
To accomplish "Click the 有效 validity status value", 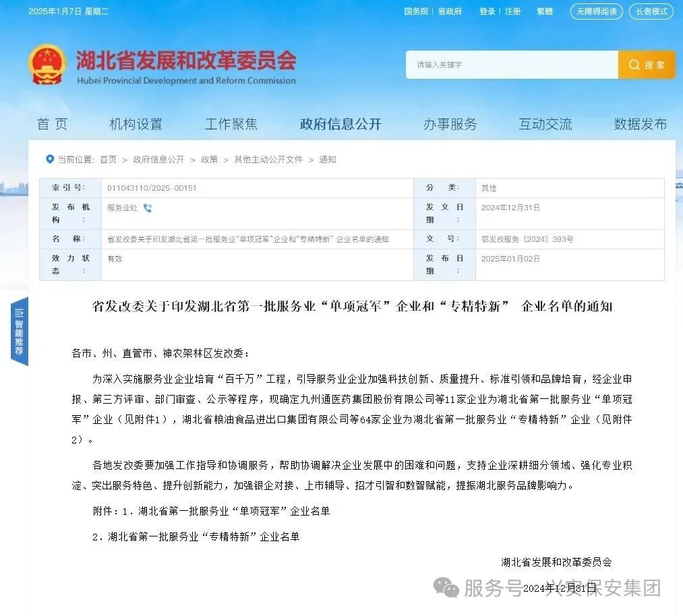I will (115, 259).
